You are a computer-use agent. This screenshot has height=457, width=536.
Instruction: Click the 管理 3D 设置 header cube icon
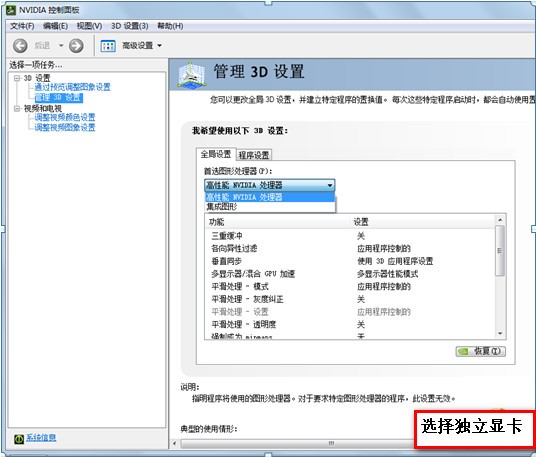pyautogui.click(x=192, y=75)
